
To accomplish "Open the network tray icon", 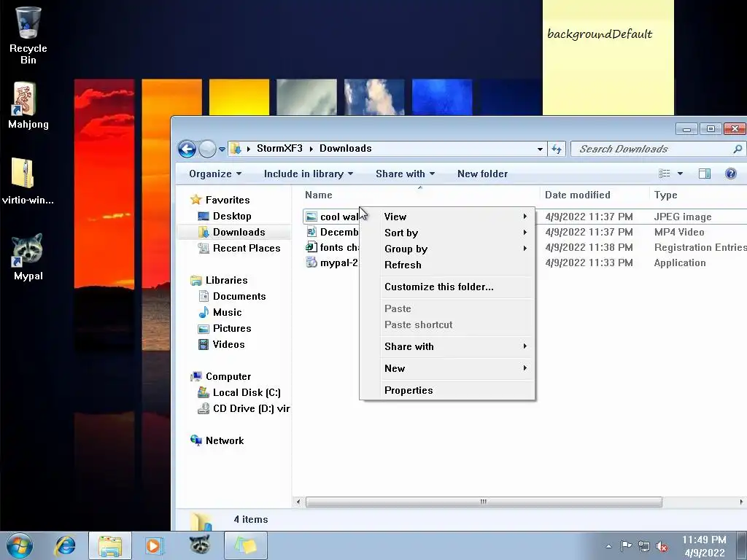I will (x=643, y=546).
